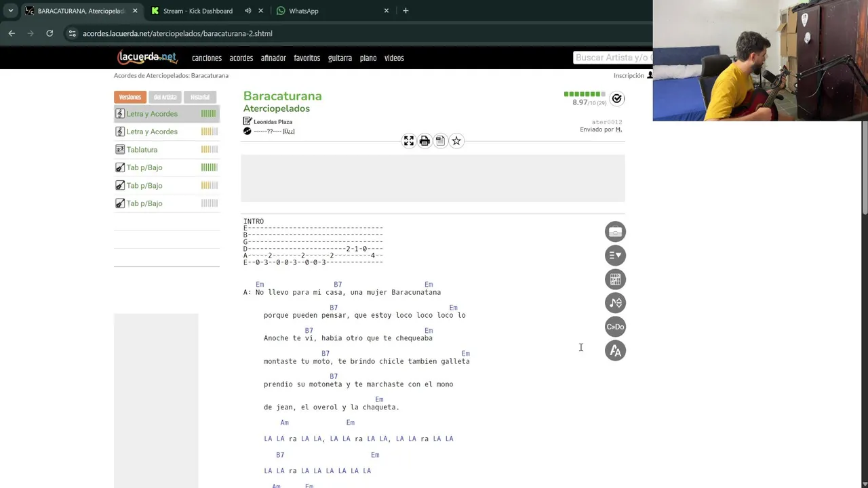
Task: Open the acordes menu
Action: (x=241, y=58)
